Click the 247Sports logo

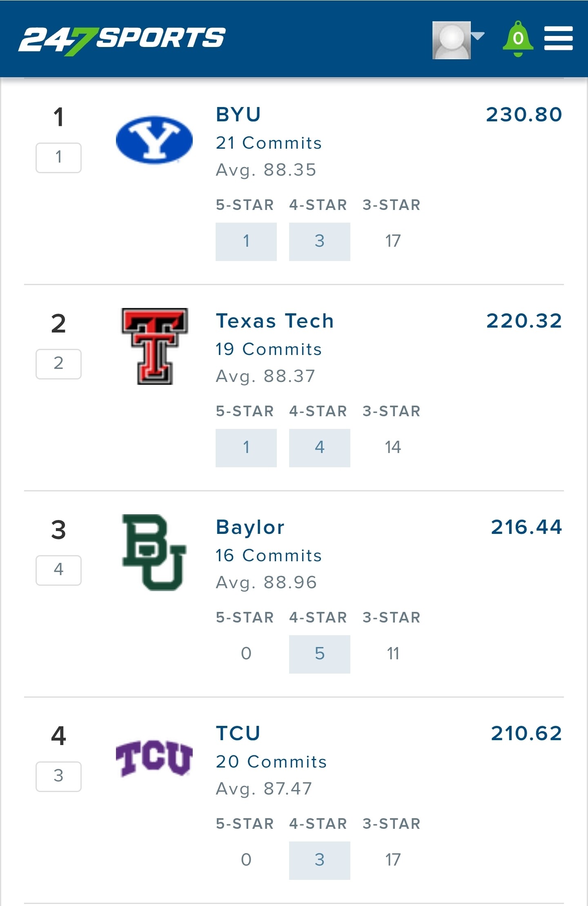122,41
